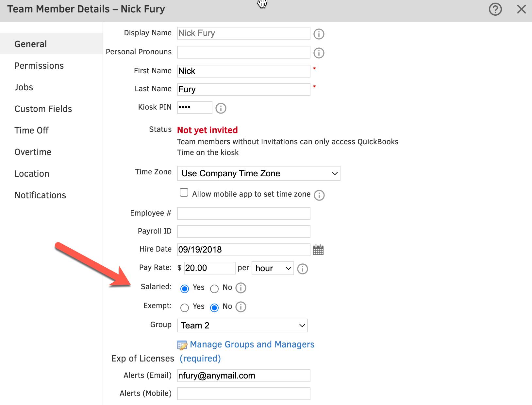Viewport: 532px width, 405px height.
Task: Open the Hire Date calendar picker
Action: tap(318, 250)
